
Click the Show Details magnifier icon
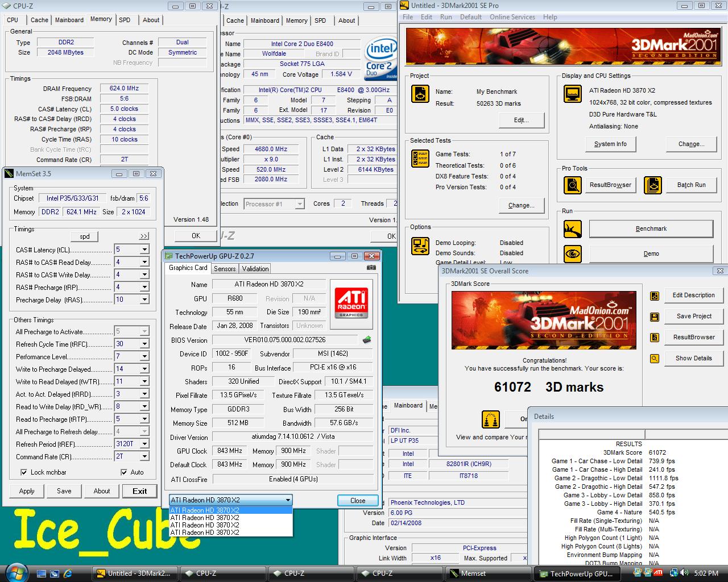655,359
